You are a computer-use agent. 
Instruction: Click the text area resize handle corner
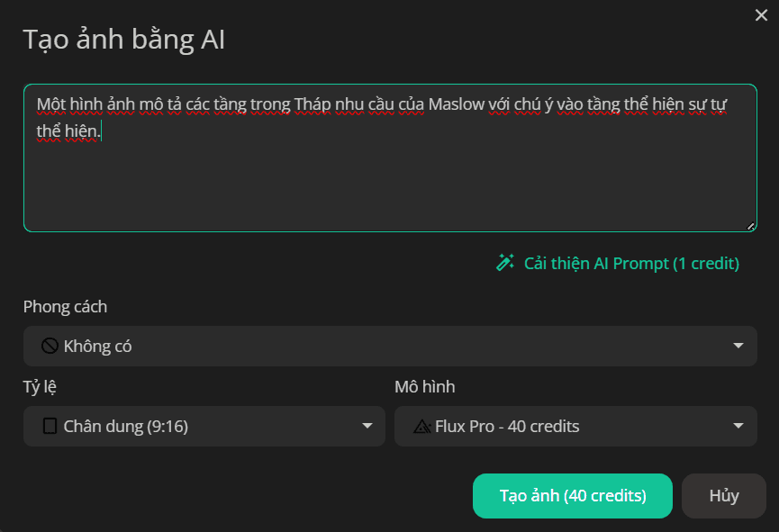[751, 226]
